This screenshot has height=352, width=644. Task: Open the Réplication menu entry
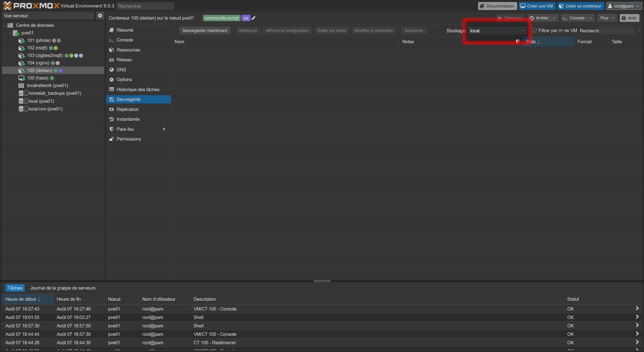(127, 109)
